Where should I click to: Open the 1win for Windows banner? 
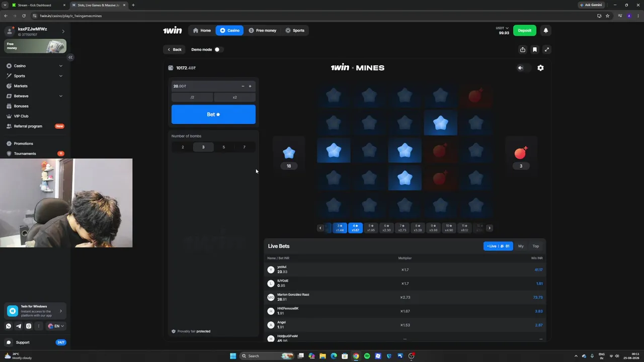[x=35, y=311]
